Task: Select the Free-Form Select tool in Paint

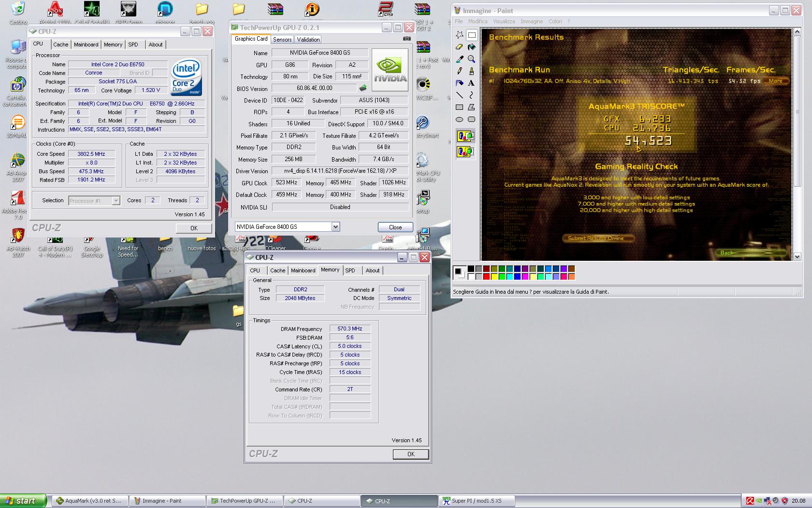Action: pyautogui.click(x=460, y=35)
